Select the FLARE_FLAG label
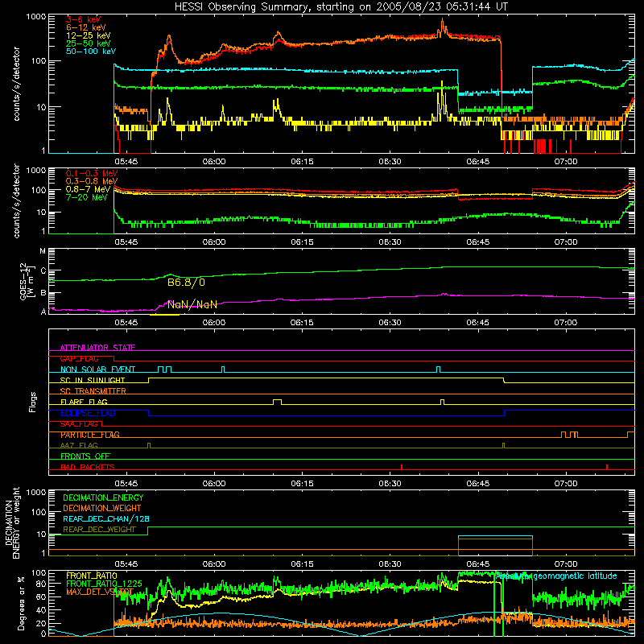Screen dimensions: 644x644 pos(84,402)
